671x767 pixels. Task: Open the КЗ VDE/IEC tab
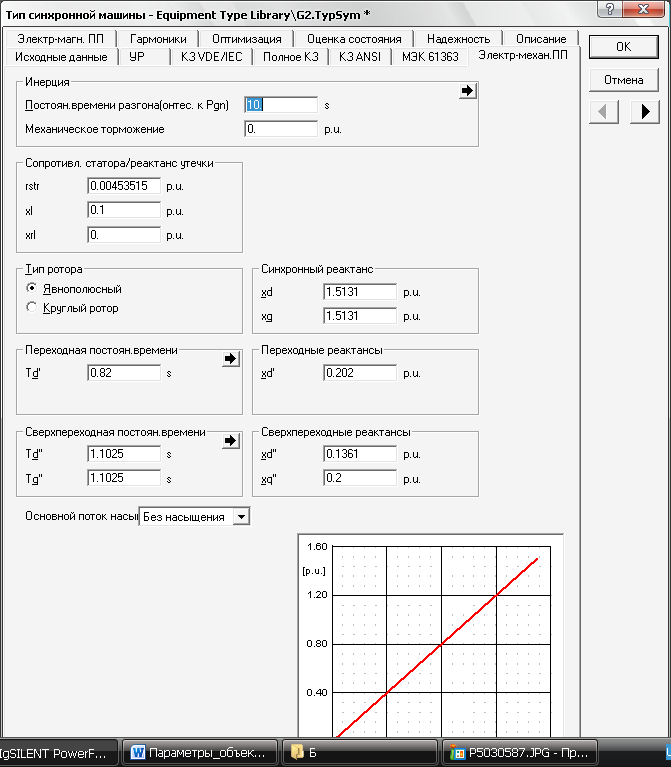(x=211, y=57)
